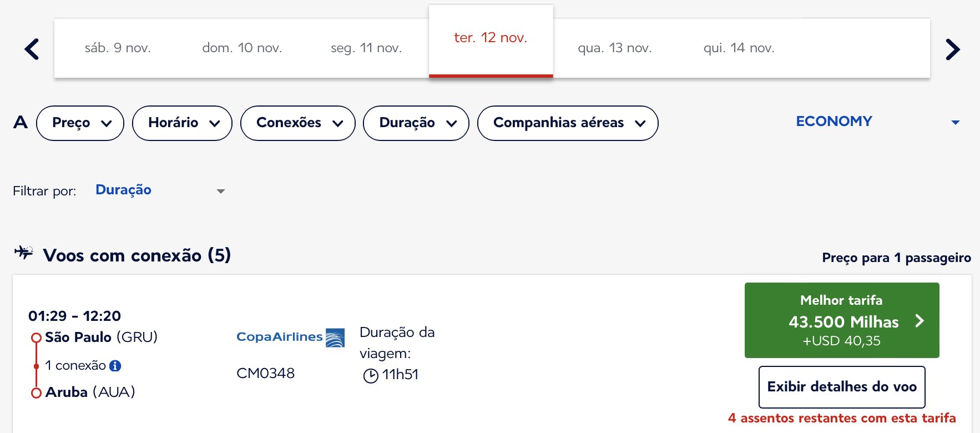Viewport: 980px width, 433px height.
Task: Click the arrow in Melhor tarifa box
Action: point(920,321)
